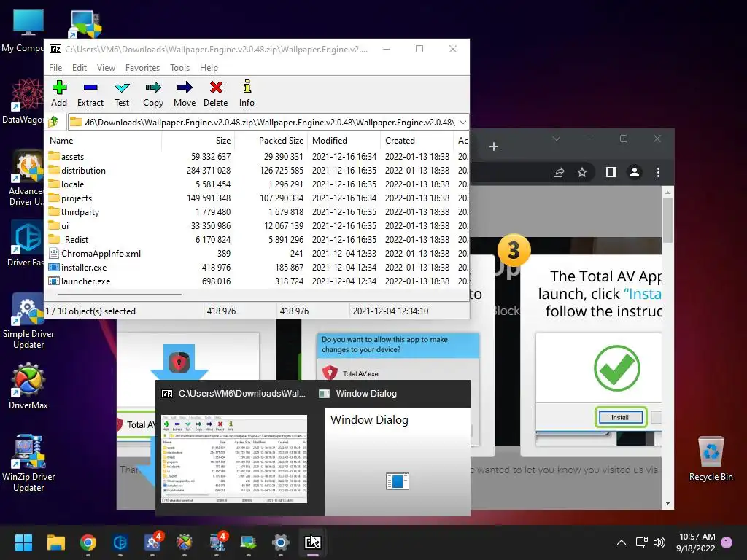
Task: Click the Extract toolbar icon
Action: click(x=90, y=93)
